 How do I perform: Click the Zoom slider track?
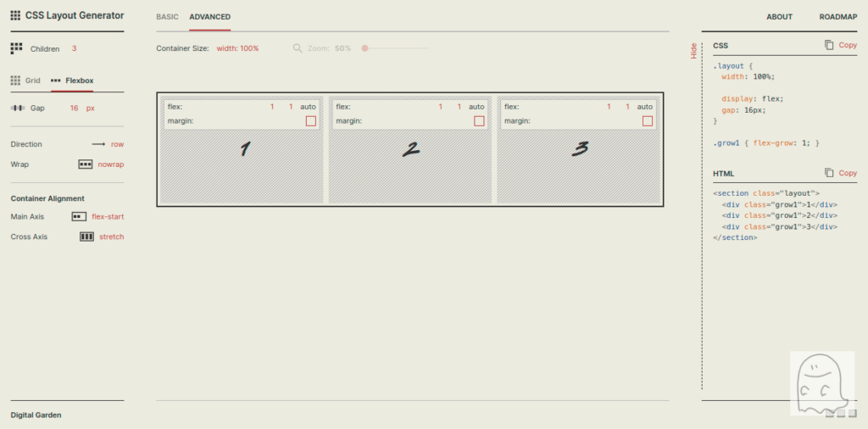(x=395, y=48)
